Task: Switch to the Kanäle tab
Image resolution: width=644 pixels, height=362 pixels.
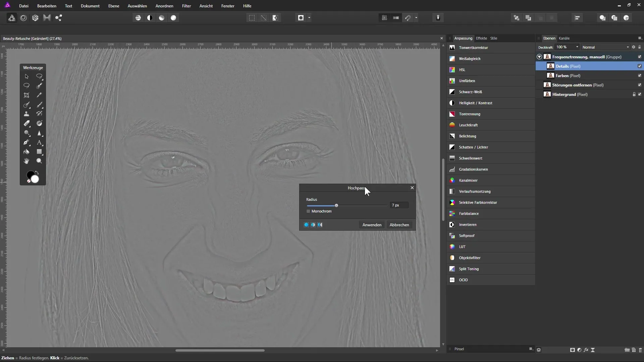Action: (x=564, y=38)
